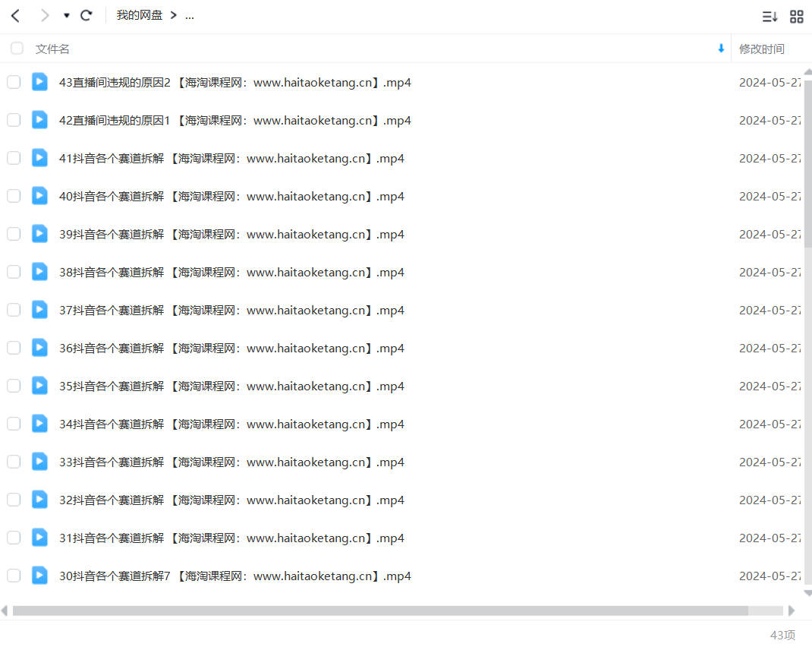Select file name 33抖音各个赛道拆解 .mp4
The width and height of the screenshot is (812, 650).
[231, 462]
